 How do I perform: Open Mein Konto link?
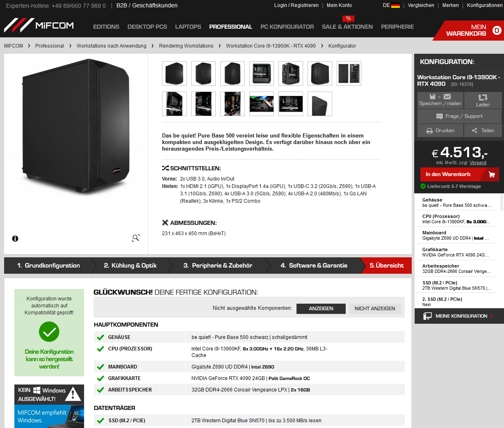click(x=339, y=5)
